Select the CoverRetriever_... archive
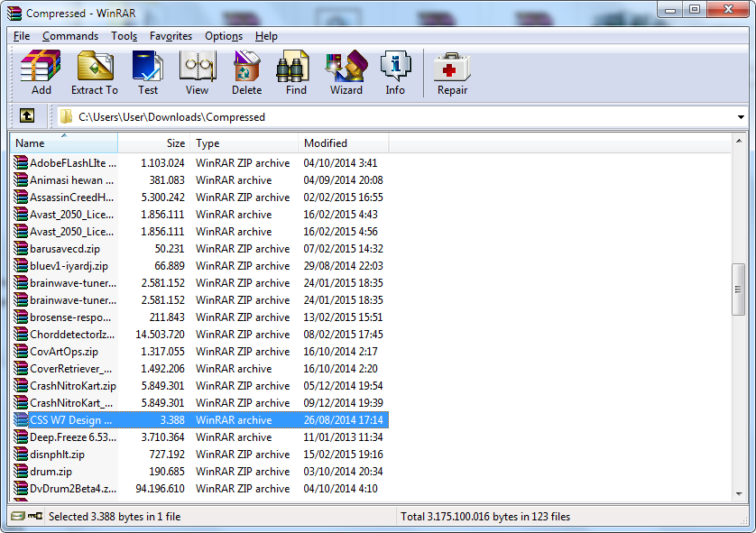Image resolution: width=756 pixels, height=533 pixels. coord(200,369)
